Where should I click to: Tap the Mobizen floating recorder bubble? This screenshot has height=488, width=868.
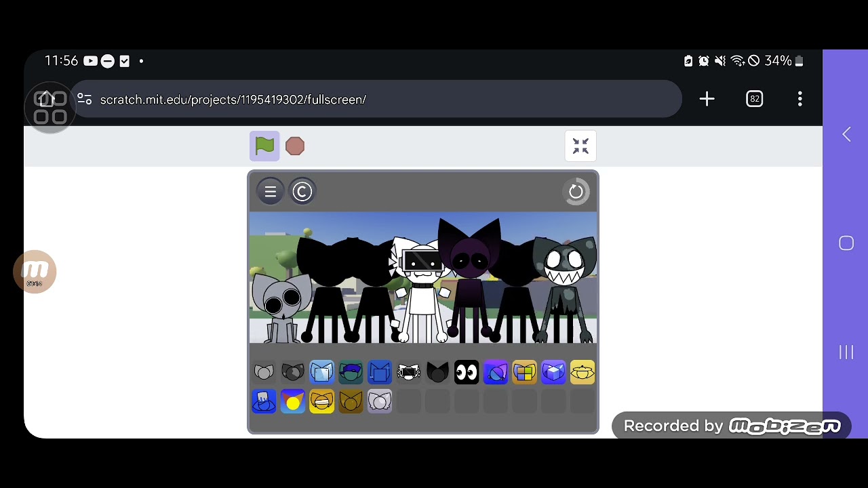click(x=35, y=272)
